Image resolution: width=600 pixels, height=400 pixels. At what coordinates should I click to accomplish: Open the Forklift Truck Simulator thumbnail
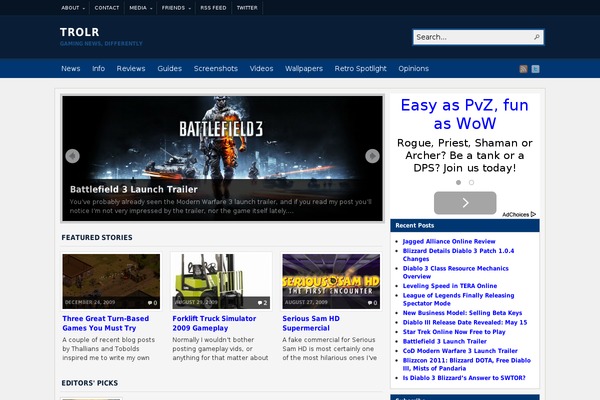click(221, 281)
